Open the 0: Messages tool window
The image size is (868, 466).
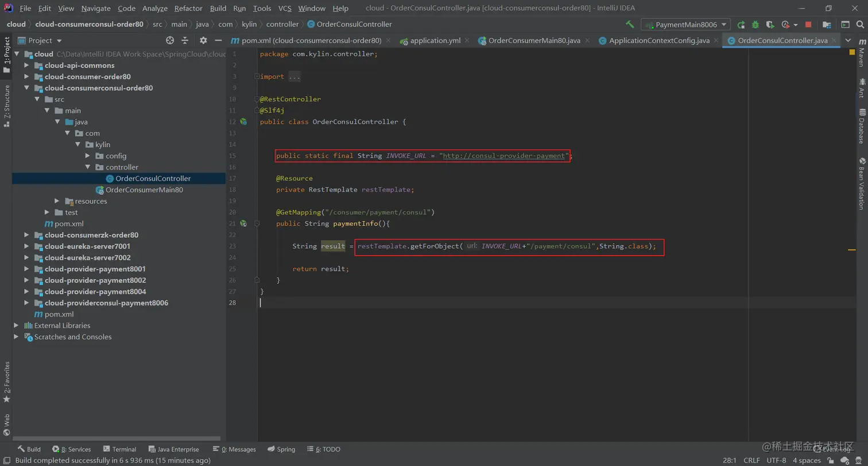(234, 449)
